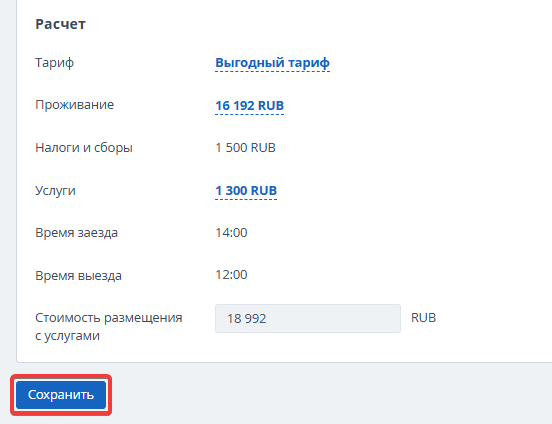Image resolution: width=552 pixels, height=424 pixels.
Task: Click the Стоимость размещения с услугами label
Action: pos(109,326)
